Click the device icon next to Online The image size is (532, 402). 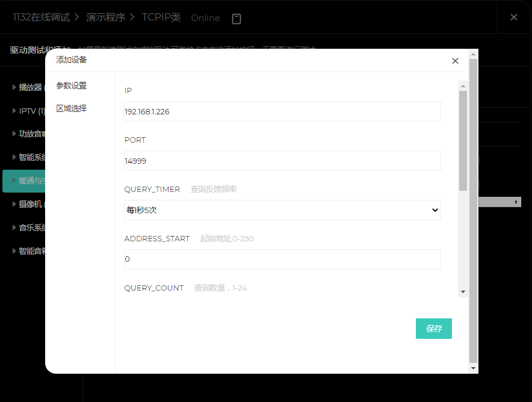point(237,19)
